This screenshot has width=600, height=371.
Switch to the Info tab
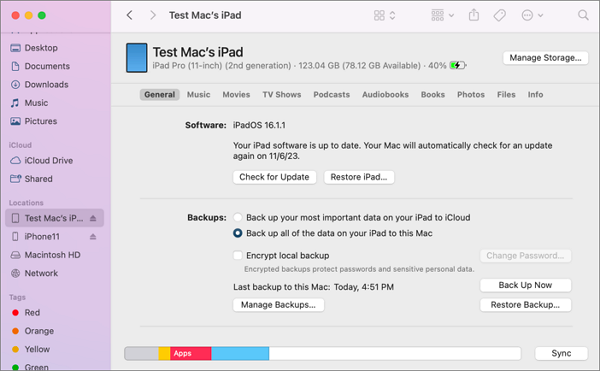[x=535, y=94]
